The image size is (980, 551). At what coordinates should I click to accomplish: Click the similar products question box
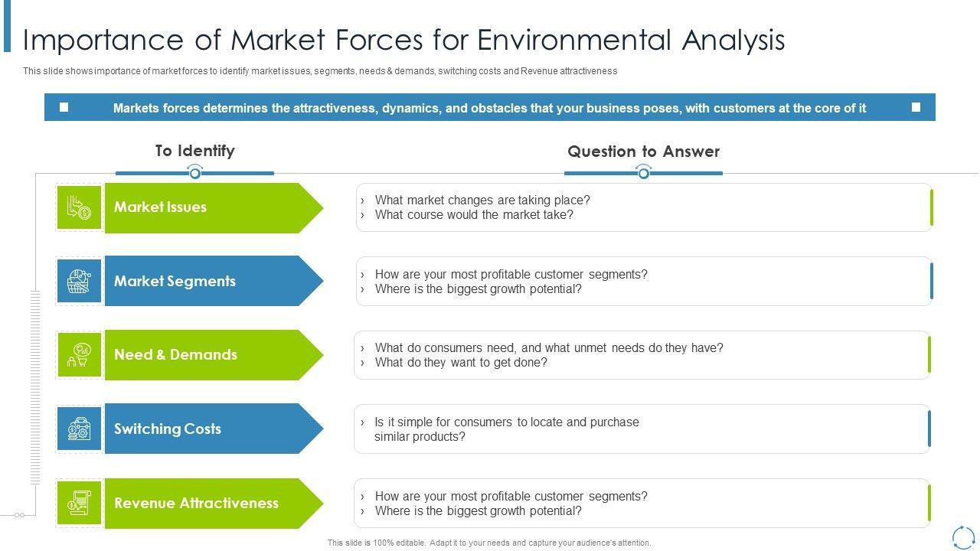(642, 429)
